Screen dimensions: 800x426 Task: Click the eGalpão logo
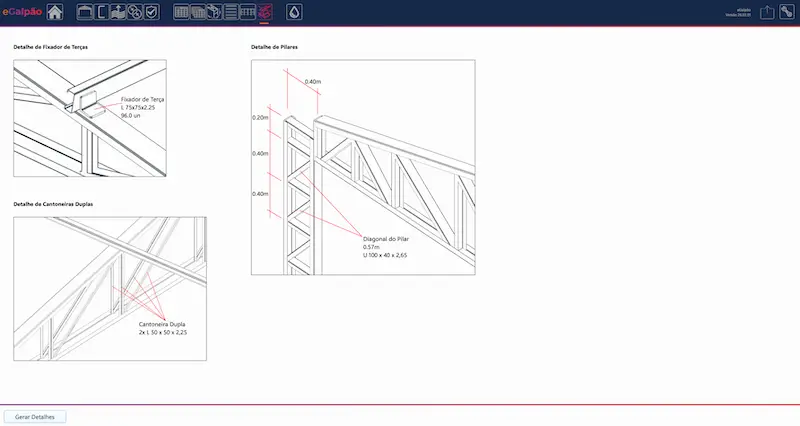click(x=20, y=12)
